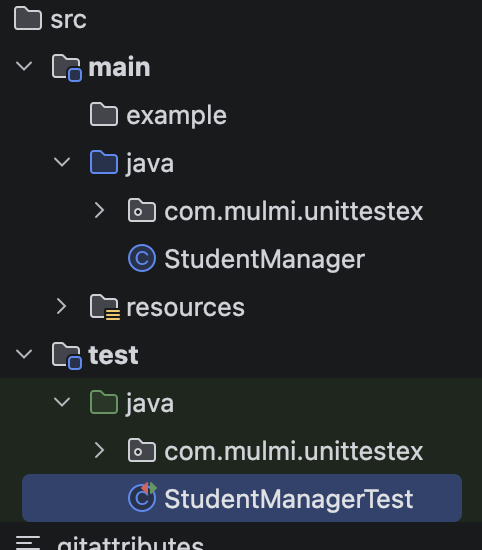Collapse the test folder chevron
The image size is (482, 550).
(x=24, y=354)
